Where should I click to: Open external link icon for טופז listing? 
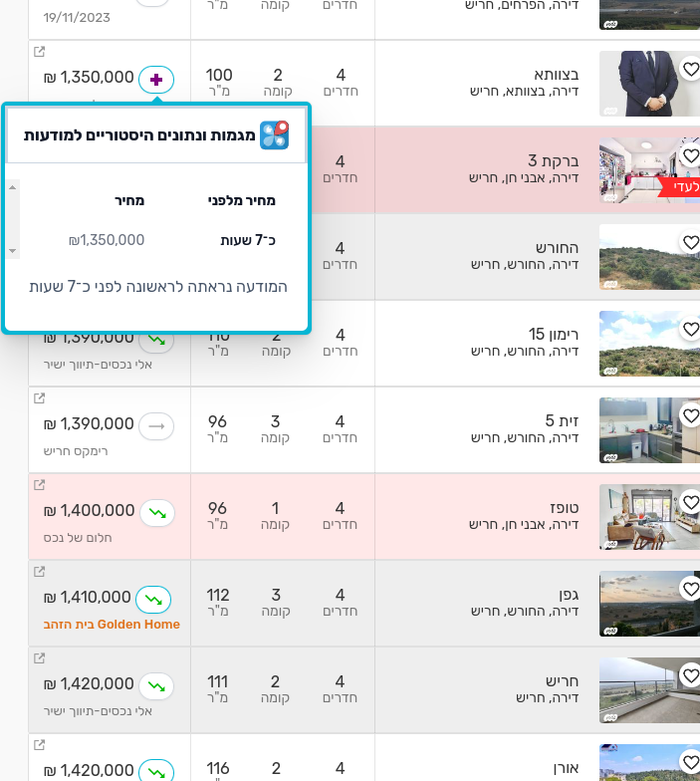(40, 485)
